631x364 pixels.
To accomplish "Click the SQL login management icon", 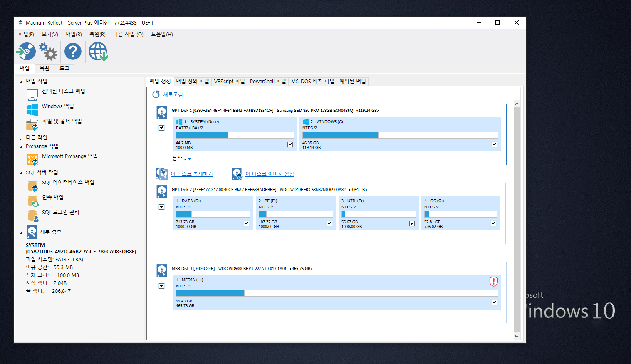I will pos(33,216).
